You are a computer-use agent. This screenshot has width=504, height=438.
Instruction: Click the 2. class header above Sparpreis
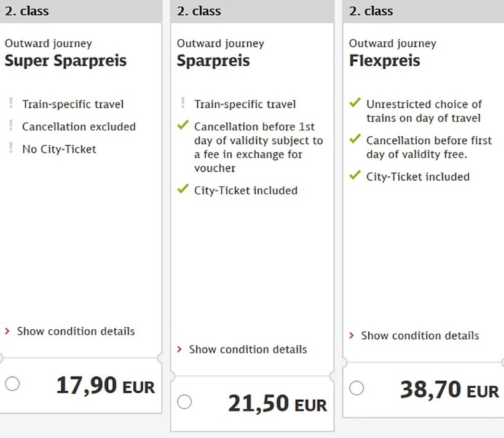(199, 11)
